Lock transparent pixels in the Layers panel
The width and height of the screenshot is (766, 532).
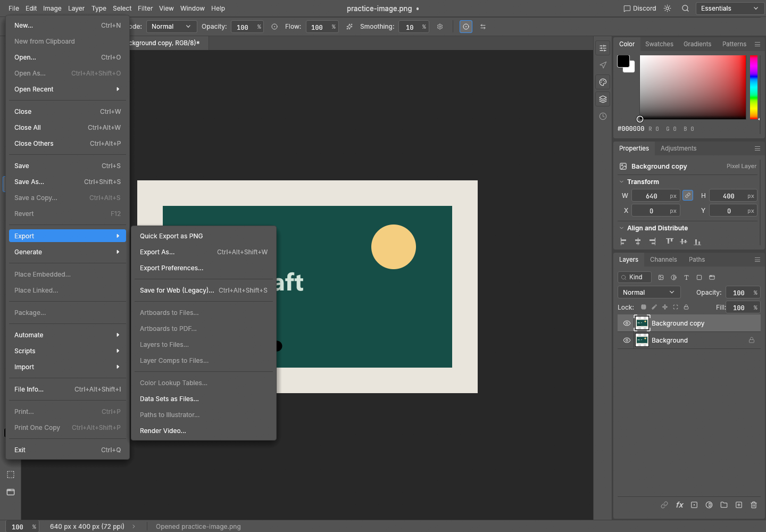(x=644, y=307)
